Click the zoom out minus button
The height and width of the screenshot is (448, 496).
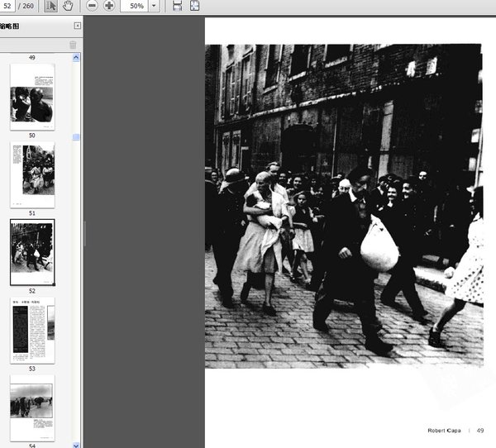(92, 6)
